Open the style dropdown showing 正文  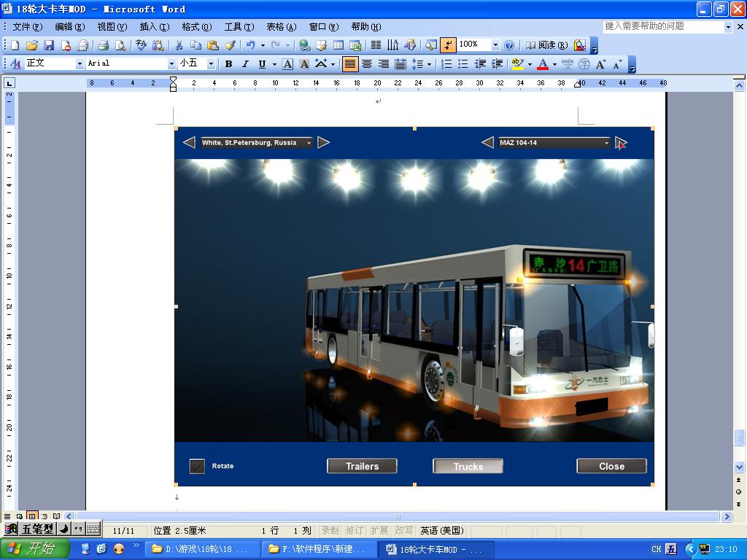(80, 64)
